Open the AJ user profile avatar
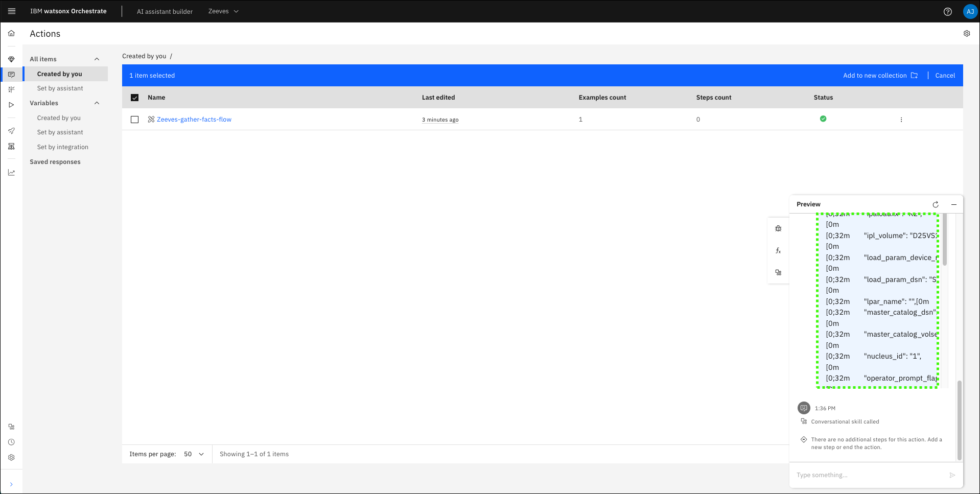 969,11
